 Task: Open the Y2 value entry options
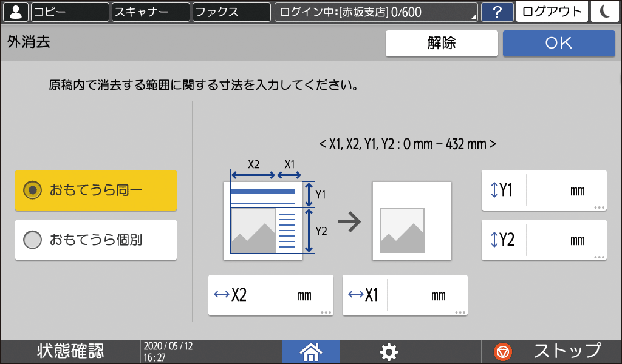coord(544,240)
